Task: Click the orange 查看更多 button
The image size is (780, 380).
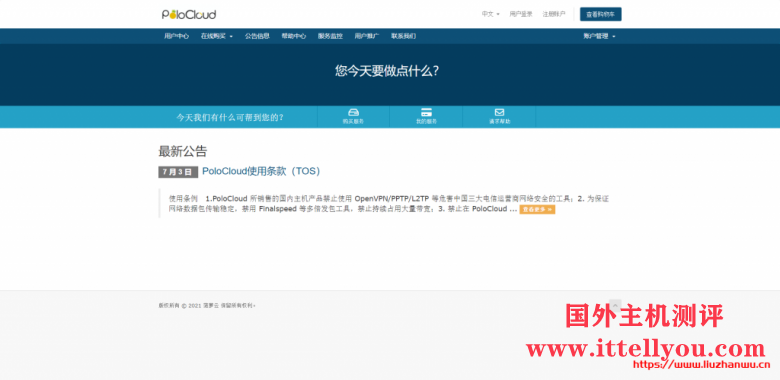Action: pos(537,209)
